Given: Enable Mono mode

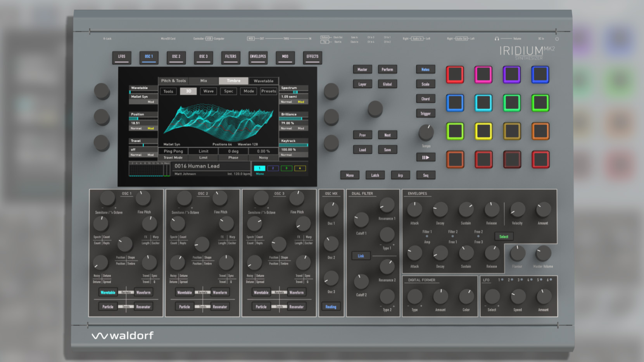Looking at the screenshot, I should point(350,175).
